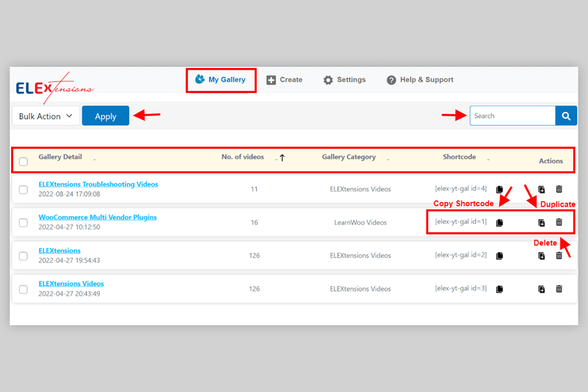Open ELEXtensions Troubleshooting Videos gallery link
This screenshot has width=588, height=392.
[98, 184]
